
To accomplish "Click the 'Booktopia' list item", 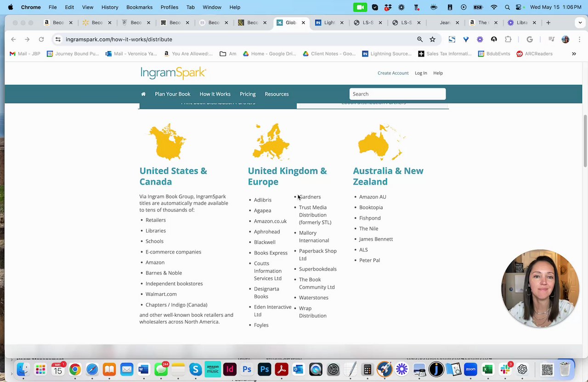I will 371,207.
